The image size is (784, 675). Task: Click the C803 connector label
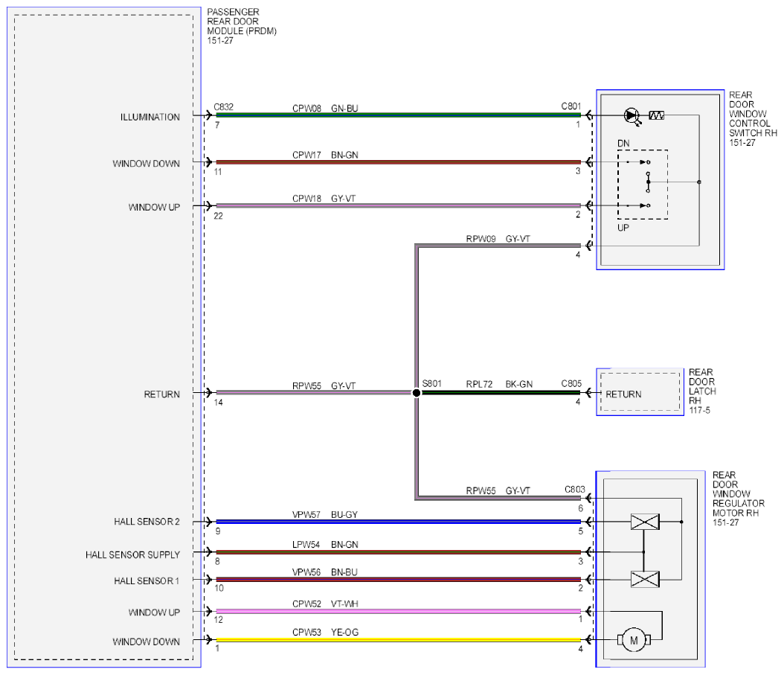coord(574,490)
